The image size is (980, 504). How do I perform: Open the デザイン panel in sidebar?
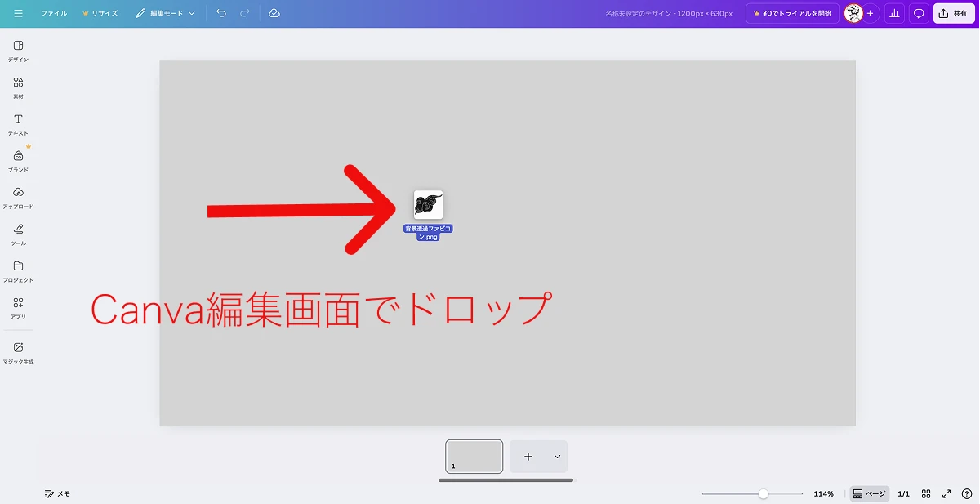point(18,50)
